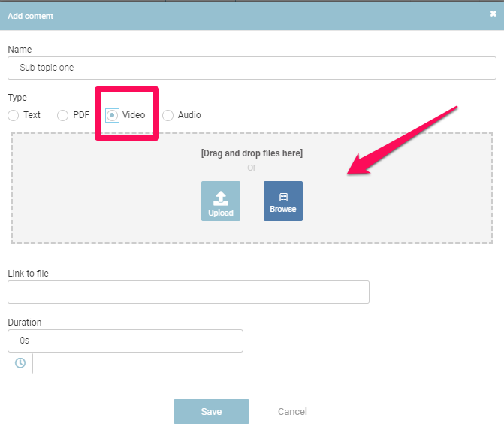Select the Audio type radio button
The height and width of the screenshot is (427, 504).
[168, 115]
